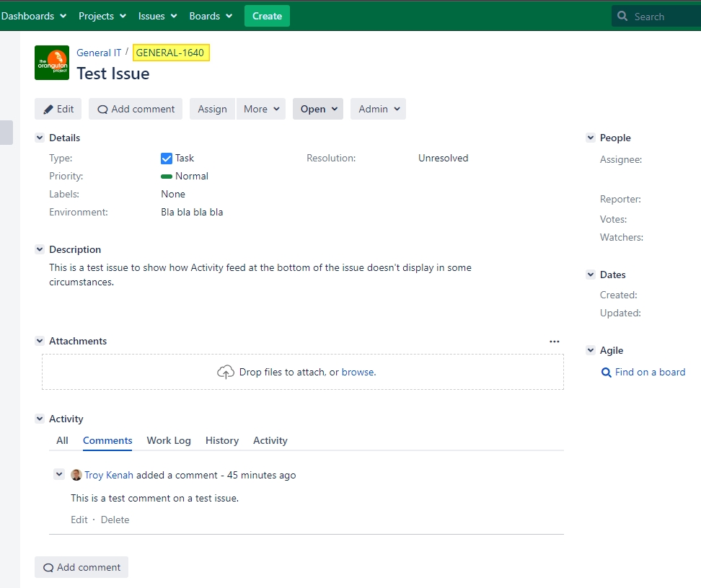Open the More actions dropdown

[x=261, y=109]
